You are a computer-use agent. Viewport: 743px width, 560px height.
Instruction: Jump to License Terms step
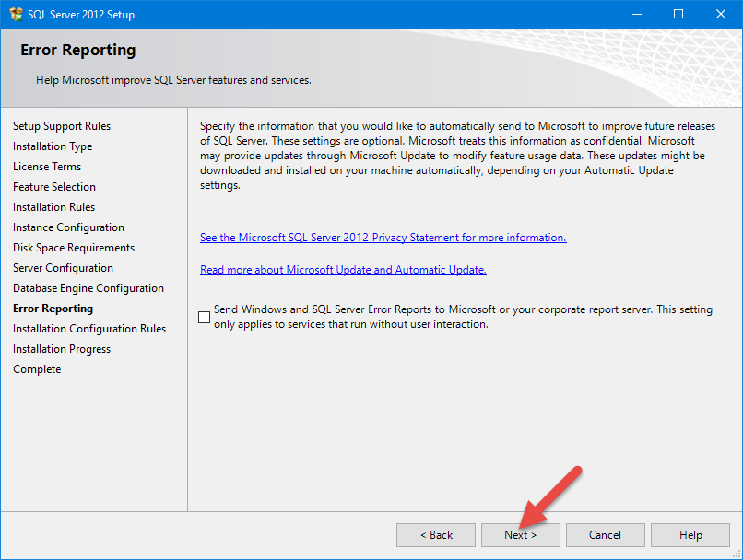coord(47,167)
